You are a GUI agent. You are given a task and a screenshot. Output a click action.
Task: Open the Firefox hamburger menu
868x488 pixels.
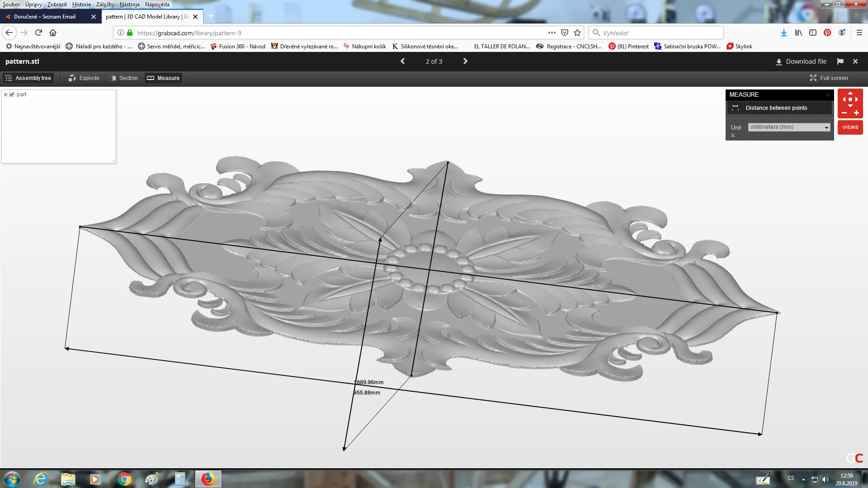click(859, 33)
